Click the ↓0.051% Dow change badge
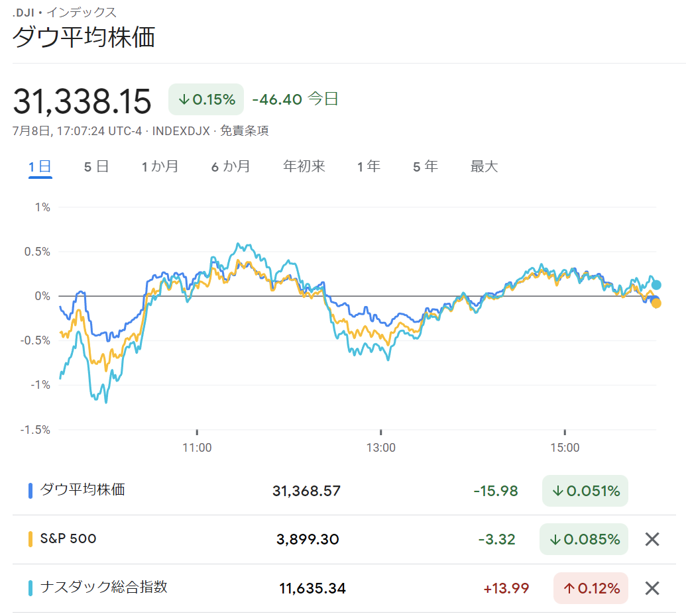This screenshot has height=616, width=686. click(585, 491)
